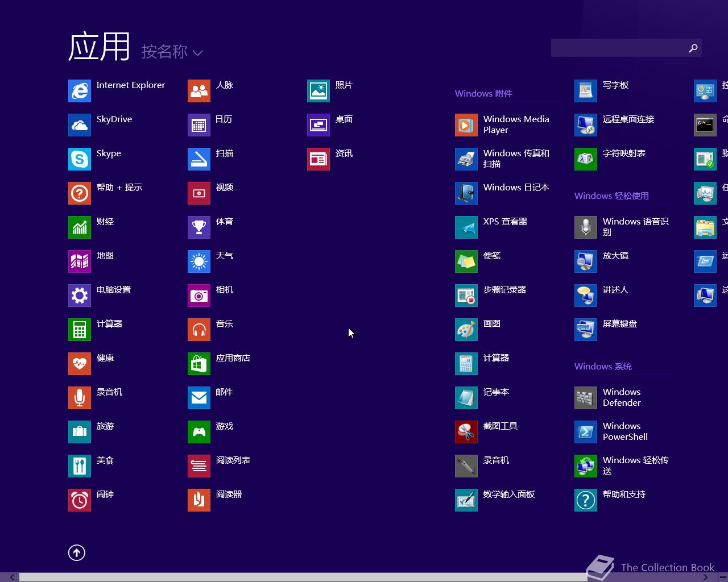Image resolution: width=728 pixels, height=582 pixels.
Task: Click the up arrow circle button
Action: tap(77, 552)
